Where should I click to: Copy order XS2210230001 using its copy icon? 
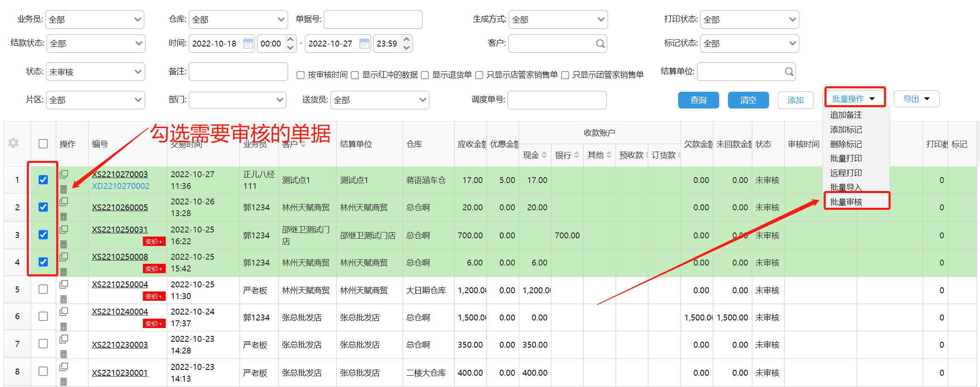pyautogui.click(x=64, y=366)
